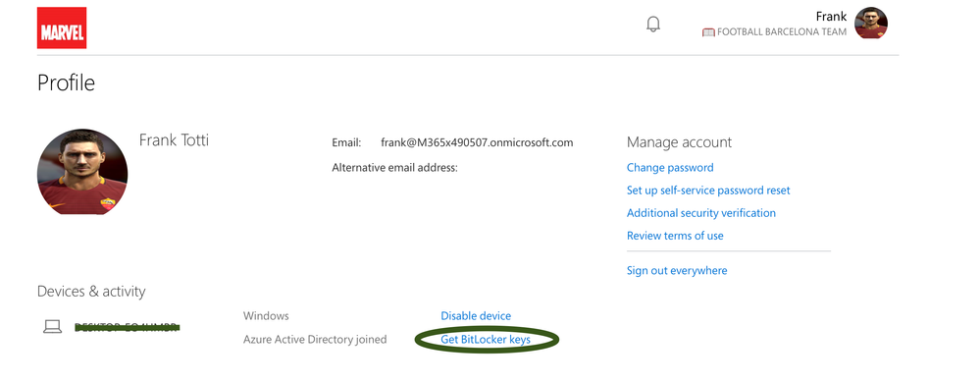Screen dimensions: 980x382
Task: Click the Frank Totti name text
Action: pyautogui.click(x=174, y=140)
